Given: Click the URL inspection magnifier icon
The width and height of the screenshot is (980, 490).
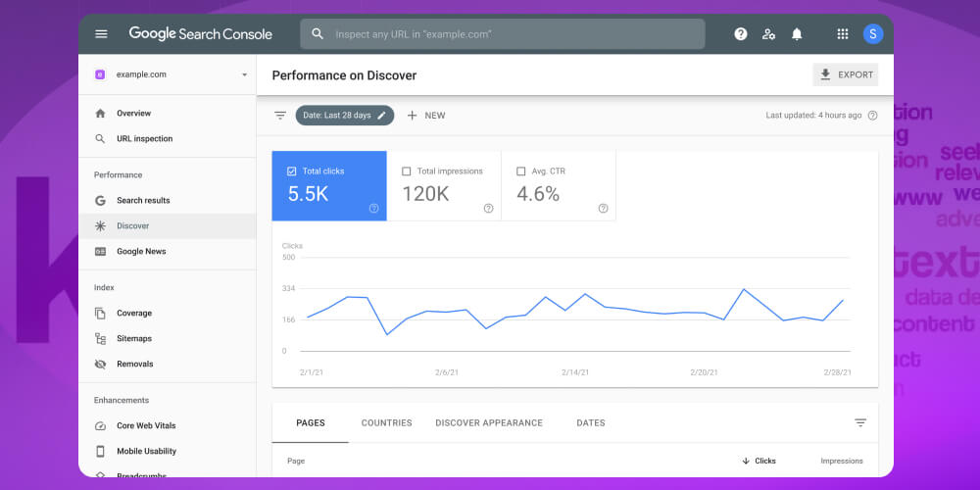Looking at the screenshot, I should click(100, 139).
